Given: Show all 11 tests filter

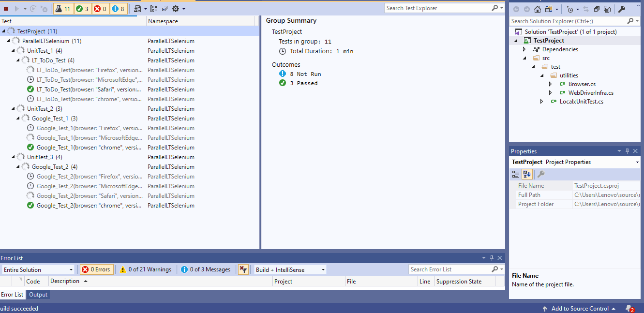Looking at the screenshot, I should tap(63, 8).
